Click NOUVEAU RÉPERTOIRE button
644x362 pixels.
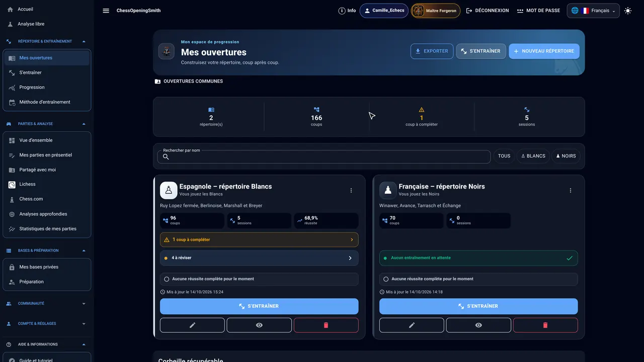(x=544, y=51)
